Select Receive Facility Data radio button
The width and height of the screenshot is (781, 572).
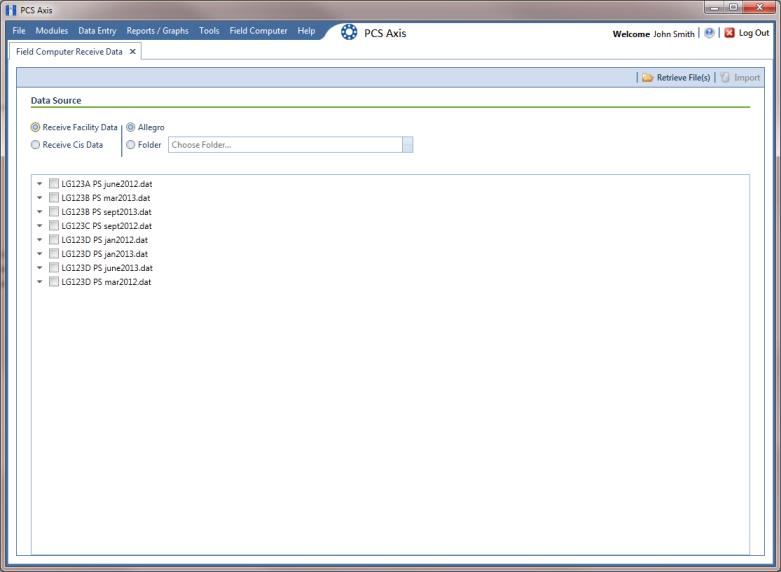35,128
